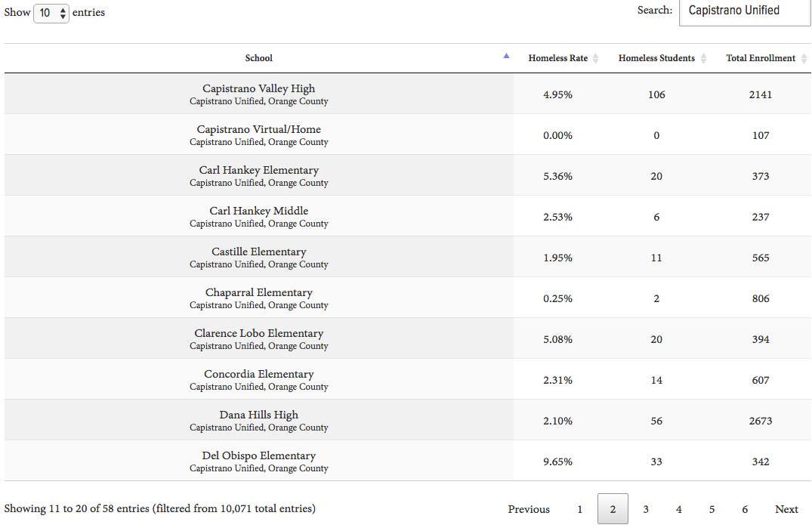Go to the Next page
This screenshot has height=531, width=812.
786,509
